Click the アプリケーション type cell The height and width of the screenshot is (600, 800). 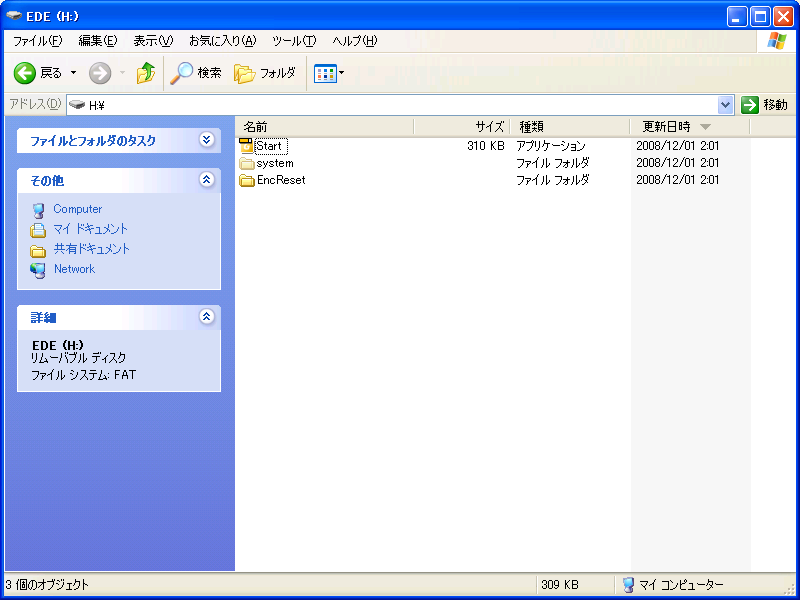[x=551, y=146]
